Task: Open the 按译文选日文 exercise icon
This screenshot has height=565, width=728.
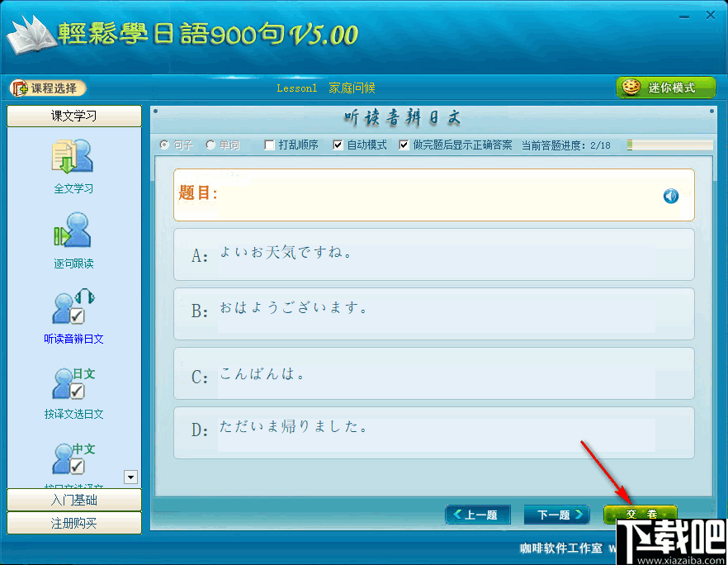Action: [73, 382]
